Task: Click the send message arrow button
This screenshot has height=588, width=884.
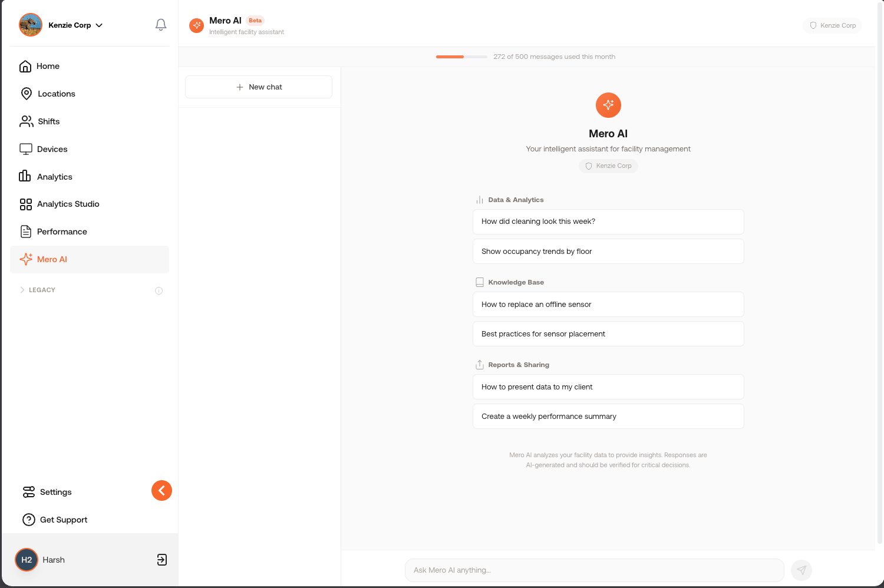Action: 801,570
